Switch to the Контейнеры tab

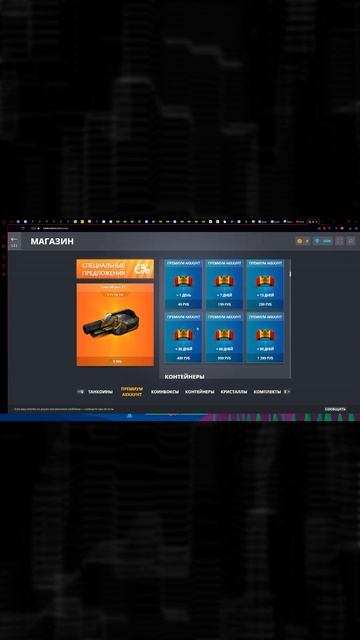[200, 392]
